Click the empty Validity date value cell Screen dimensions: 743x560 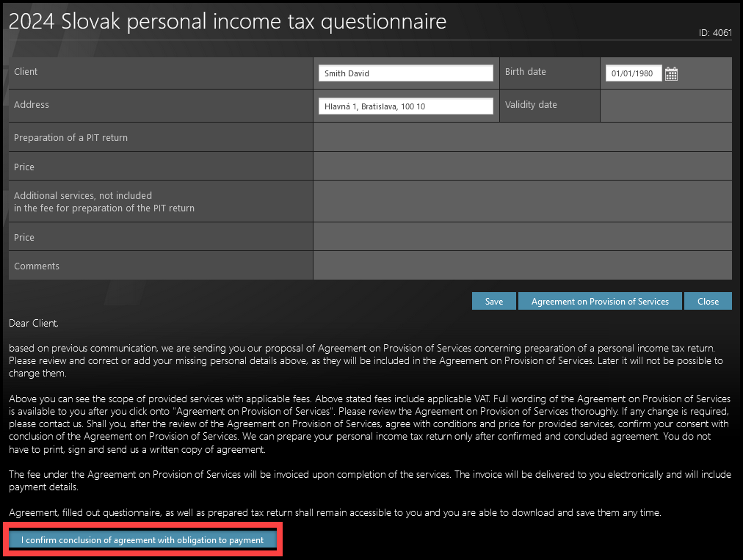tap(665, 106)
